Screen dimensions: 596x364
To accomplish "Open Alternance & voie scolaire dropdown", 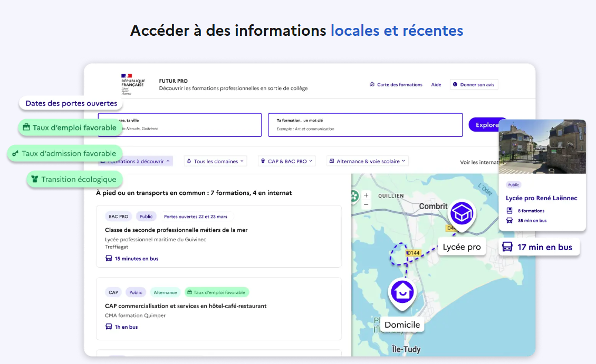I will click(x=367, y=161).
